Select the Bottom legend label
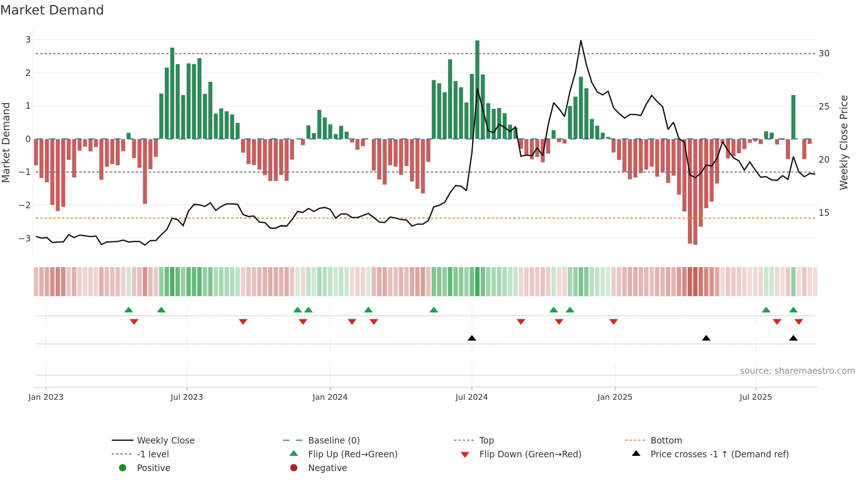 [x=666, y=440]
